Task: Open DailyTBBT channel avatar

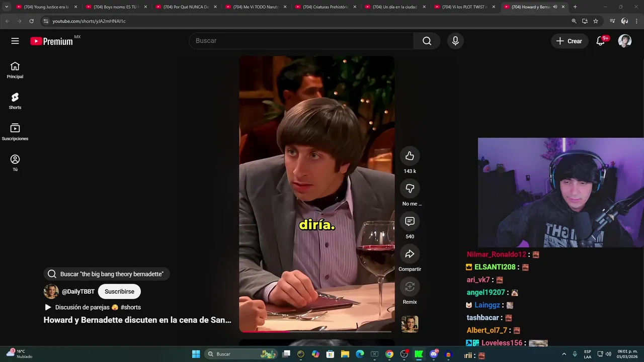Action: pos(51,292)
